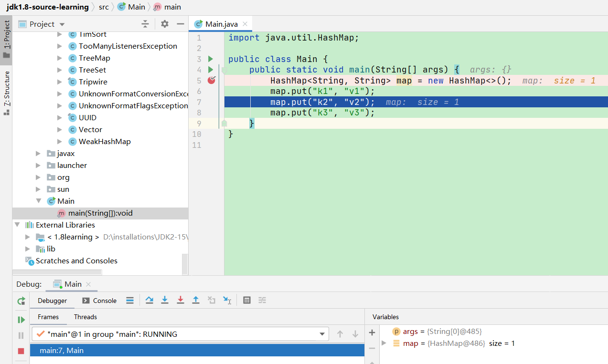Open Project settings gear icon
The width and height of the screenshot is (608, 364).
pyautogui.click(x=165, y=24)
